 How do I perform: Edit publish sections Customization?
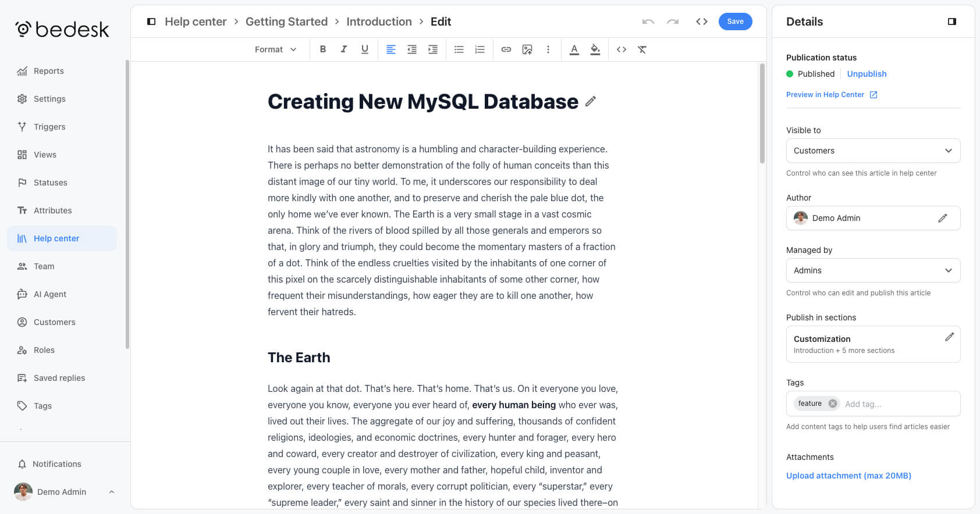point(949,337)
